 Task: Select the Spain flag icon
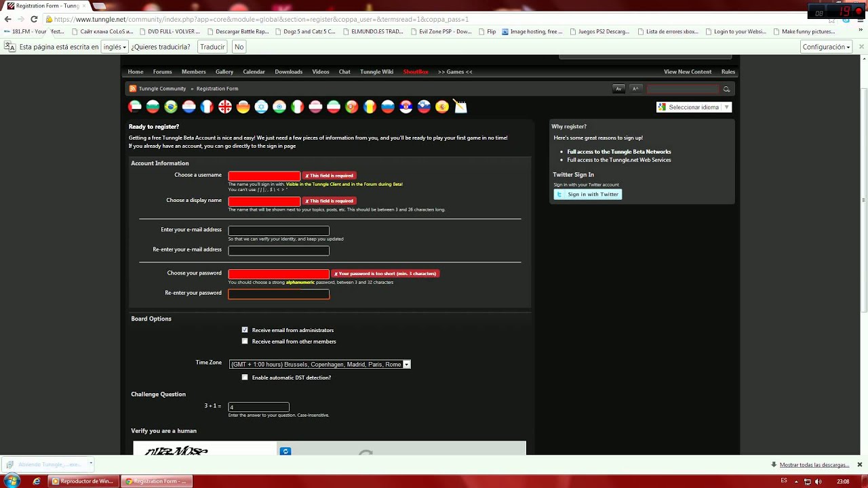pos(442,106)
